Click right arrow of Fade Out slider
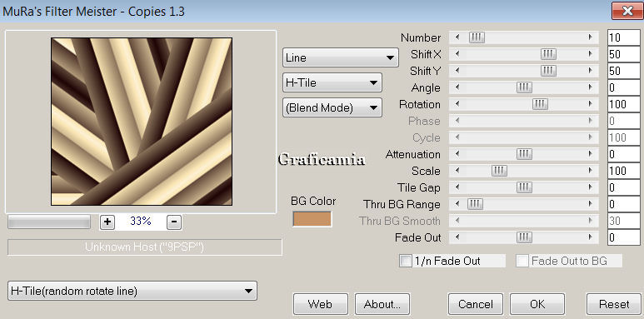 pyautogui.click(x=591, y=237)
